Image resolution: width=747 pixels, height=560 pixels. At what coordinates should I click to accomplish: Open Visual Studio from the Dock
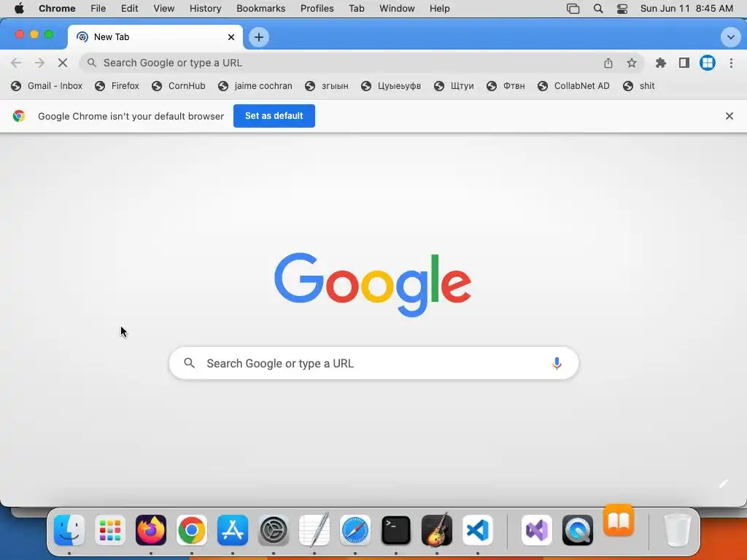[x=537, y=530]
